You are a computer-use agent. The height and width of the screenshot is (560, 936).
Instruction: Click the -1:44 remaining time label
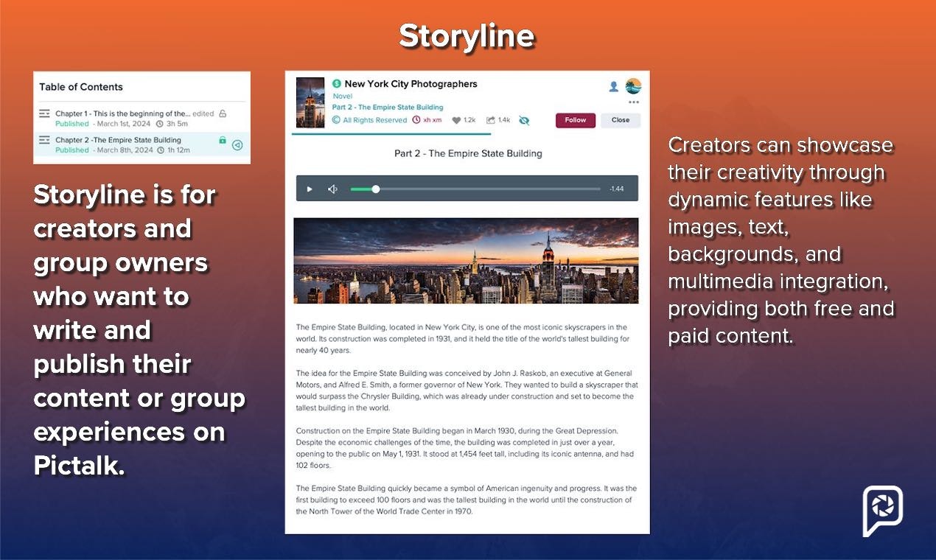(x=617, y=189)
